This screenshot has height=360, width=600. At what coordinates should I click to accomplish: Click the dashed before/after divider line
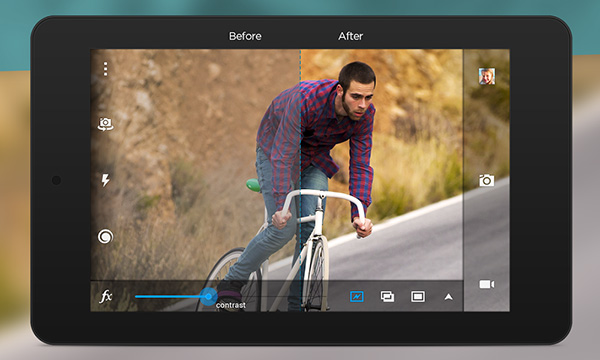(300, 180)
